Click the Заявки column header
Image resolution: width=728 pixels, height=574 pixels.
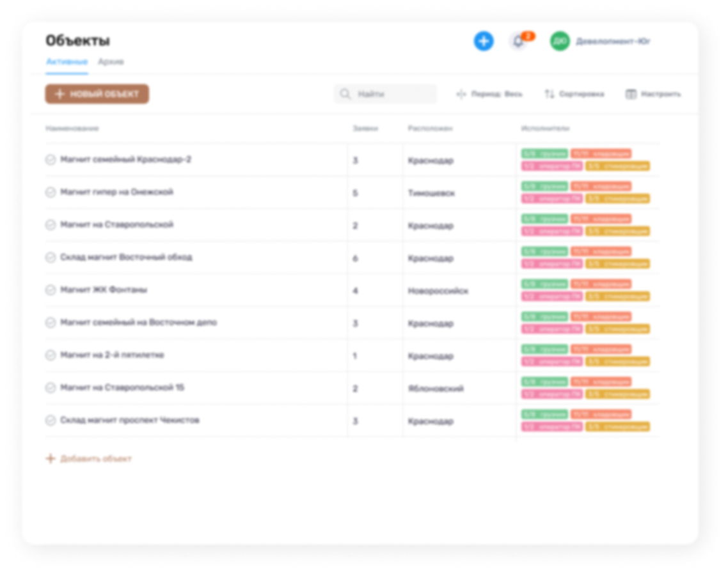[365, 128]
